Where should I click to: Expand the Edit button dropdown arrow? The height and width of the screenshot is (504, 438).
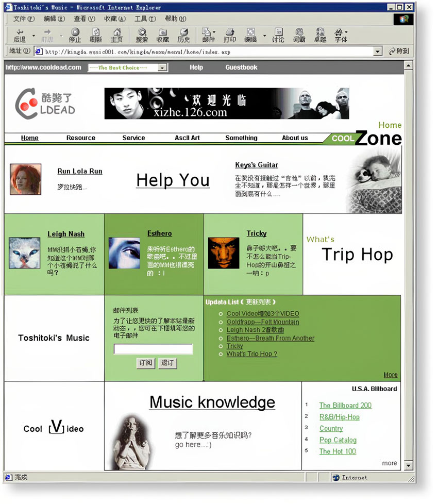point(265,36)
